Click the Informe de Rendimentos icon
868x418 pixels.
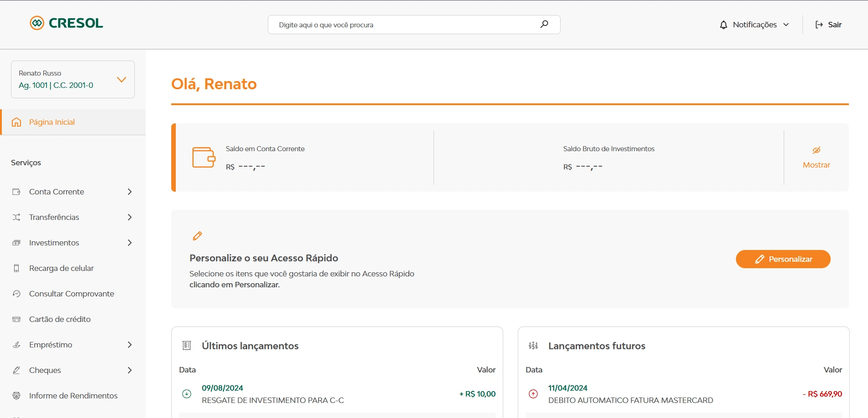point(16,396)
